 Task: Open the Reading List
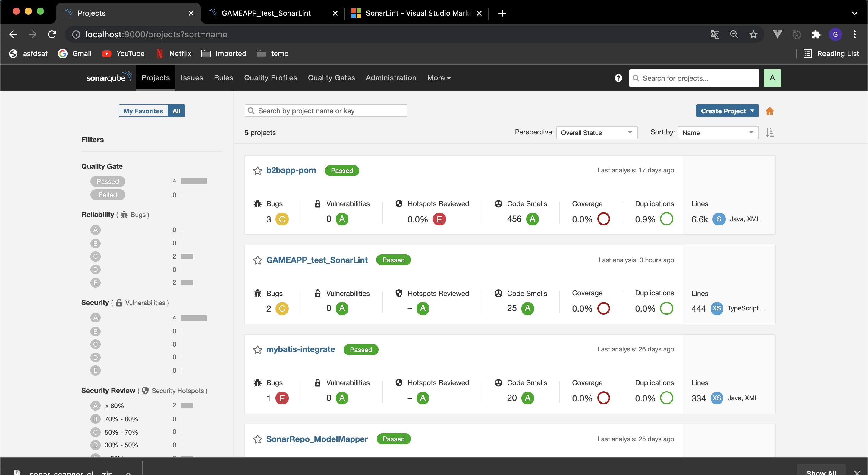(x=831, y=54)
